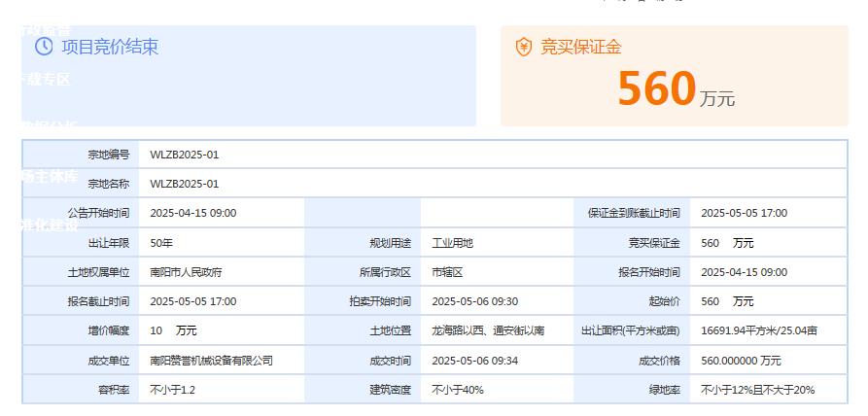Click the large orange 560 amount
The width and height of the screenshot is (868, 416).
click(x=656, y=87)
